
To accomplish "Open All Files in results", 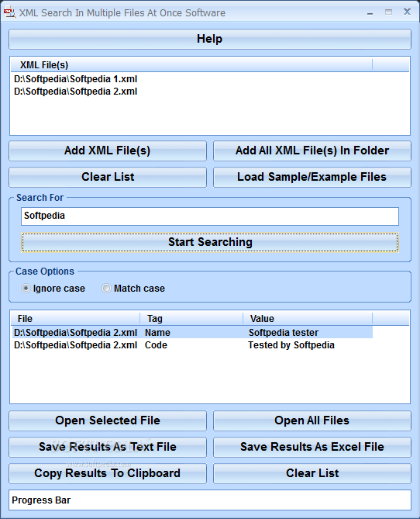I will tap(312, 420).
